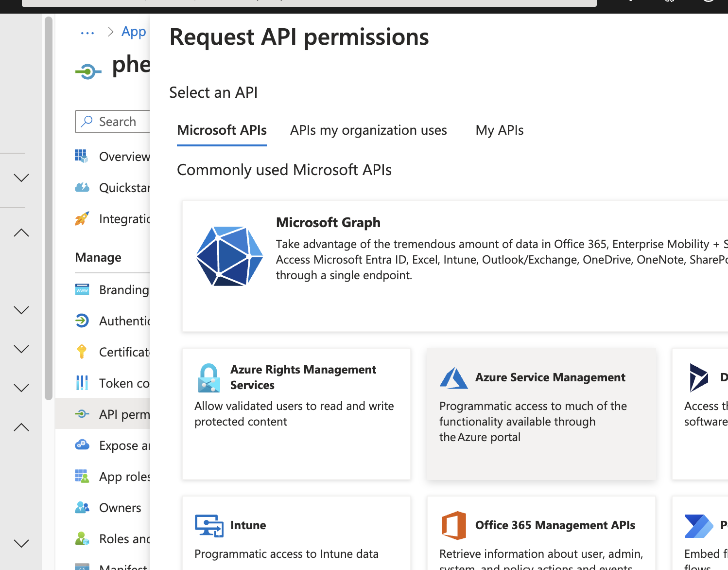Click the left pane vertical scrollbar
Image resolution: width=728 pixels, height=570 pixels.
tap(48, 208)
